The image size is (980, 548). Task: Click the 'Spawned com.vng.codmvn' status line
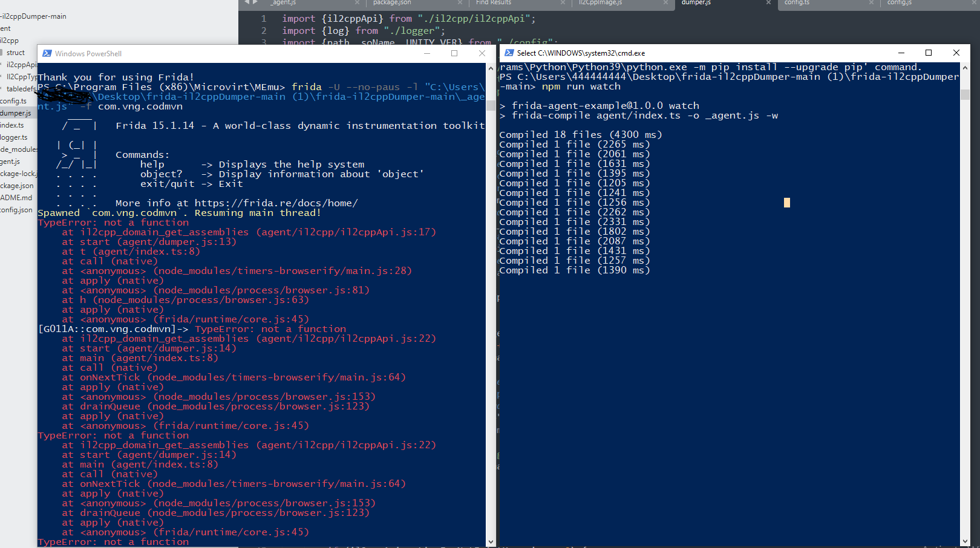(x=180, y=213)
